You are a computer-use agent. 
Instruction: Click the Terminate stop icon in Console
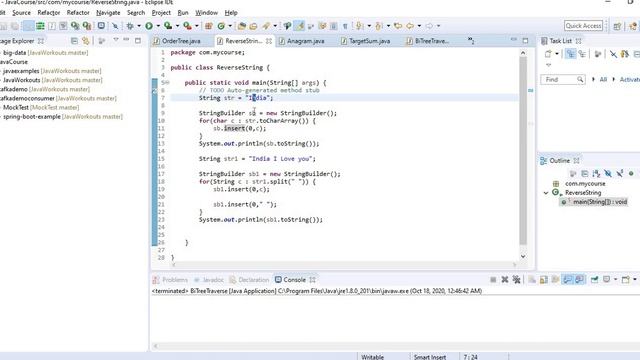point(493,280)
